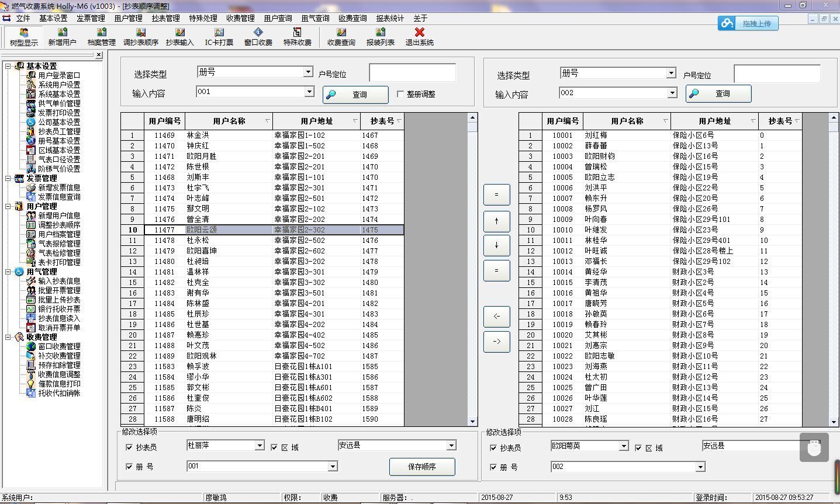Click the 新增用户 toolbar icon
840x504 pixels.
coord(62,36)
